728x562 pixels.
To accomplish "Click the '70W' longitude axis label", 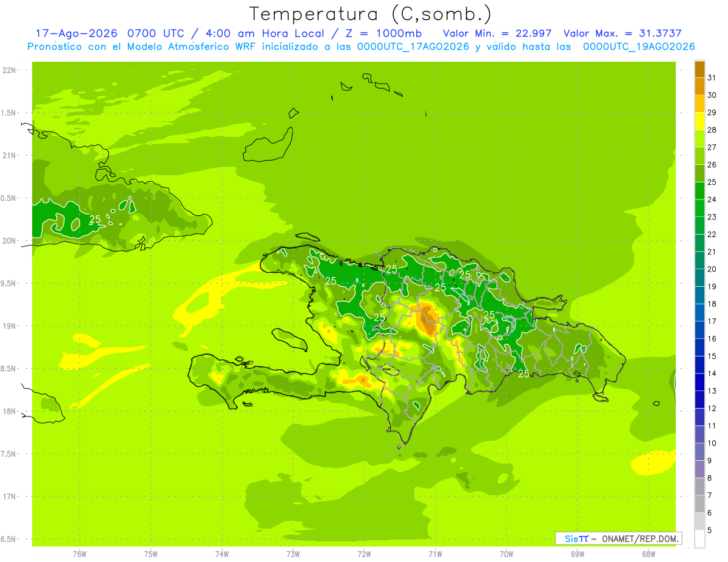I will [506, 554].
